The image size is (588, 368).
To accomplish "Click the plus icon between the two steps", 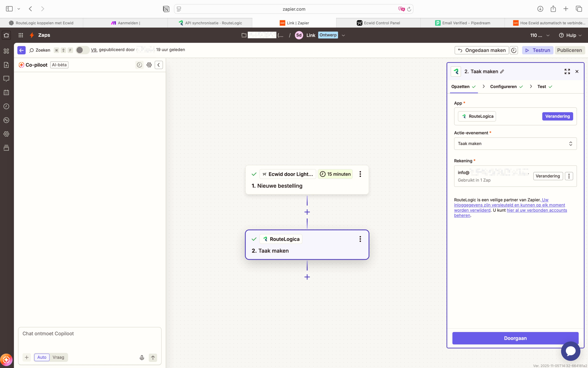I will click(x=307, y=212).
